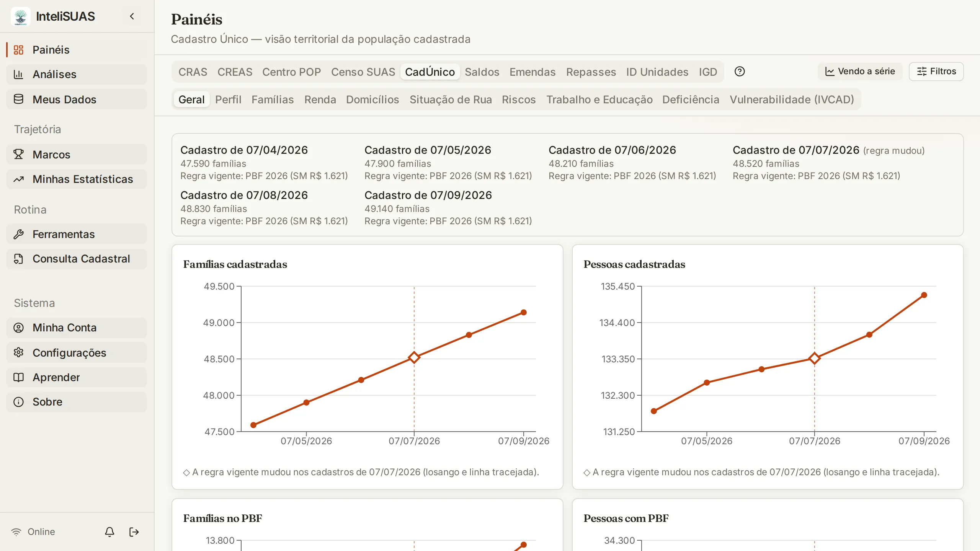Switch to the Saldos tab
The width and height of the screenshot is (980, 551).
(x=482, y=72)
